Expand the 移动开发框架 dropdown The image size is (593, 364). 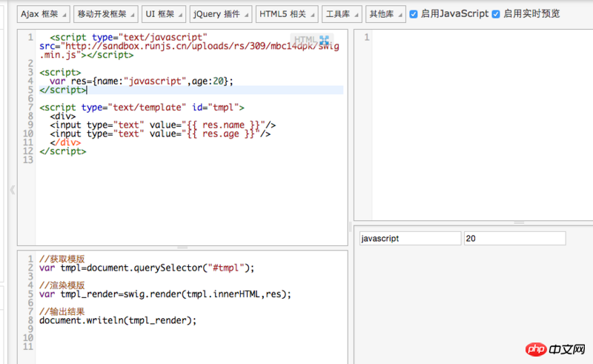[x=104, y=14]
